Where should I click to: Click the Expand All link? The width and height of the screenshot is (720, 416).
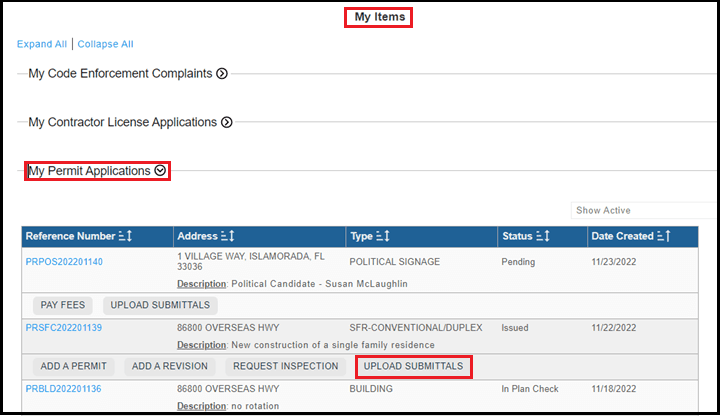pos(41,44)
